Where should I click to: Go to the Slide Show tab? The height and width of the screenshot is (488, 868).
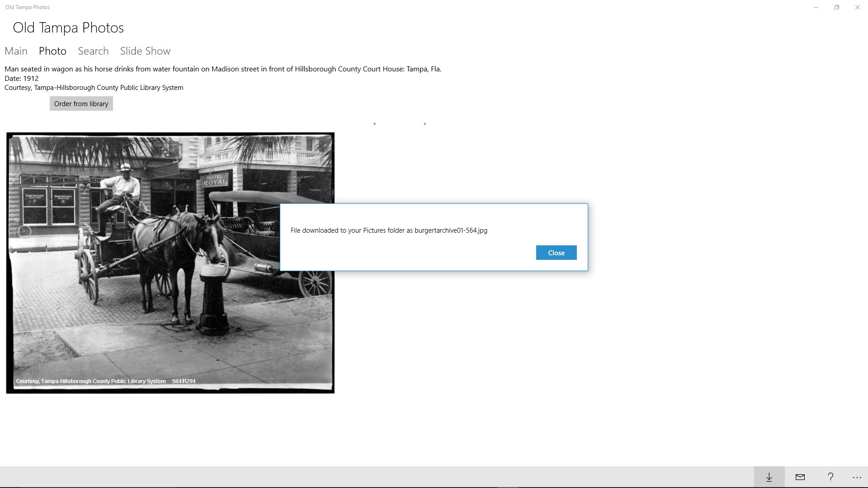(x=145, y=51)
